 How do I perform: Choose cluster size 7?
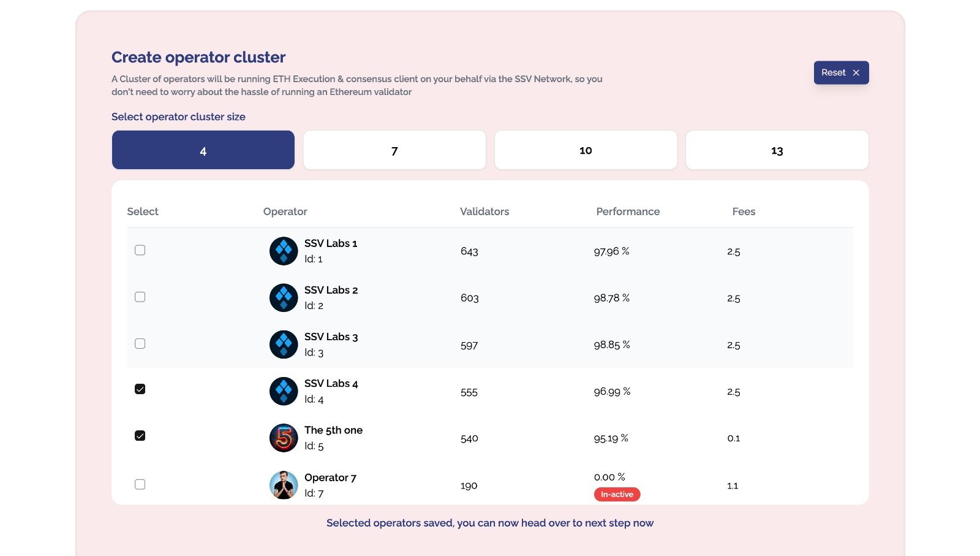click(x=394, y=150)
